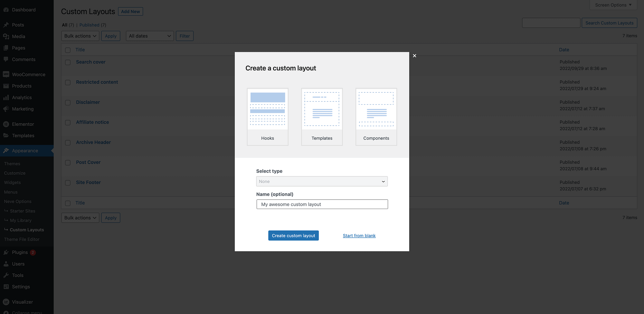Screen dimensions: 644x314
Task: Click the search custom layouts field
Action: 551,23
